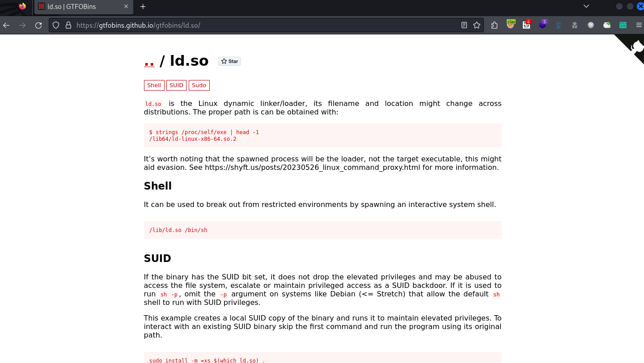Click the forward navigation arrow
644x363 pixels.
[x=22, y=25]
